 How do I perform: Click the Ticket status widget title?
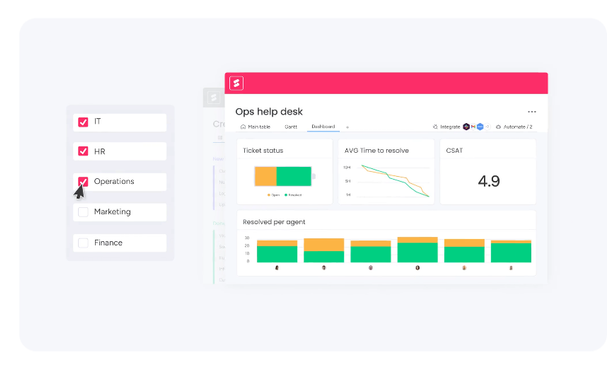point(263,150)
